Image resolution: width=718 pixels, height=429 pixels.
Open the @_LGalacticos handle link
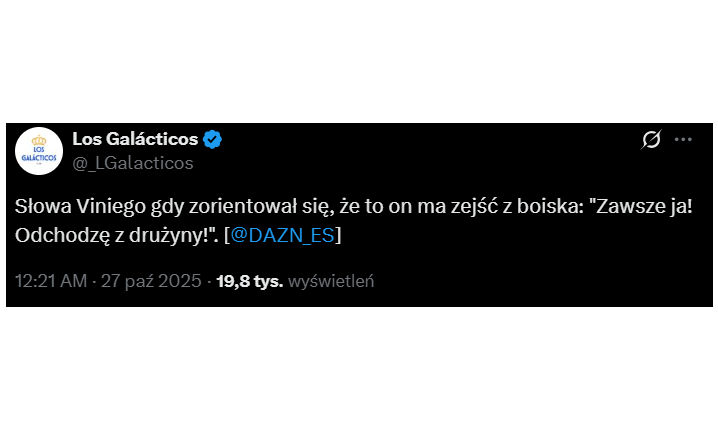(x=133, y=162)
